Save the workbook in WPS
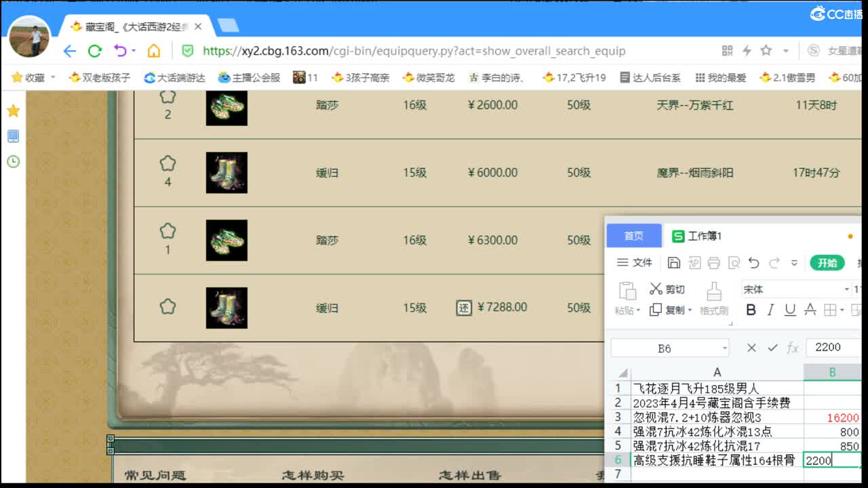The height and width of the screenshot is (488, 868). tap(674, 263)
